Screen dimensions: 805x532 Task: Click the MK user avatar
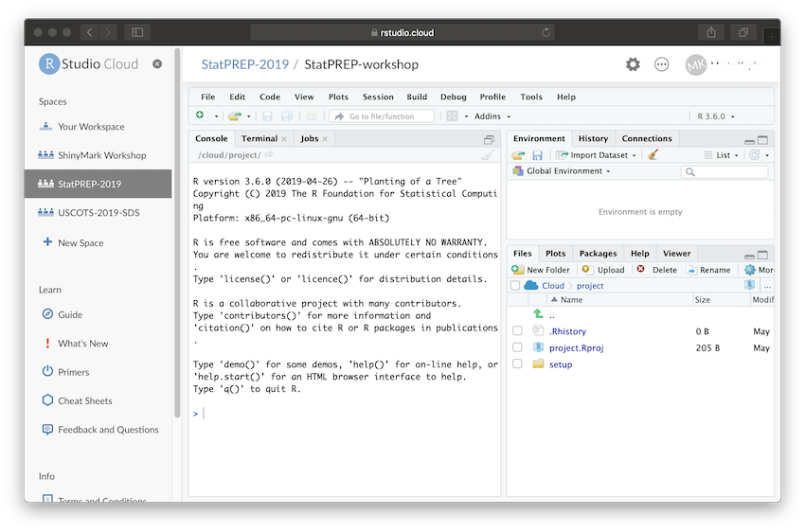(x=696, y=64)
